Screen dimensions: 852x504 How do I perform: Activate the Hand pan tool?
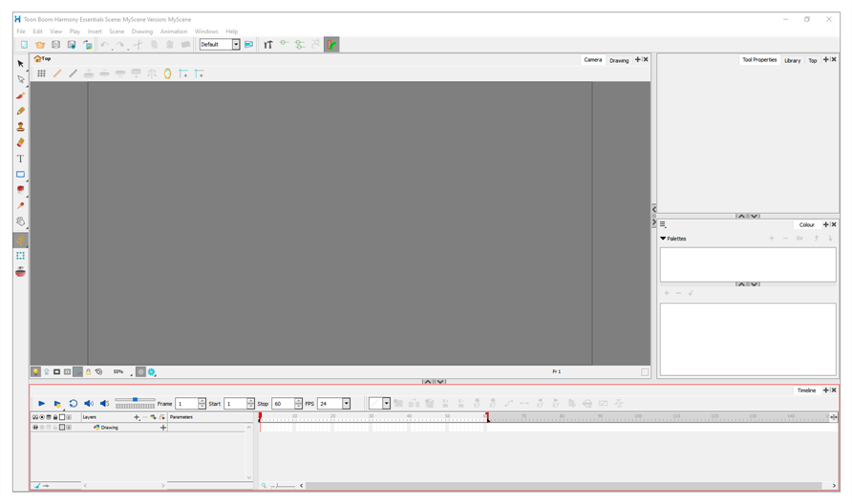tap(20, 221)
